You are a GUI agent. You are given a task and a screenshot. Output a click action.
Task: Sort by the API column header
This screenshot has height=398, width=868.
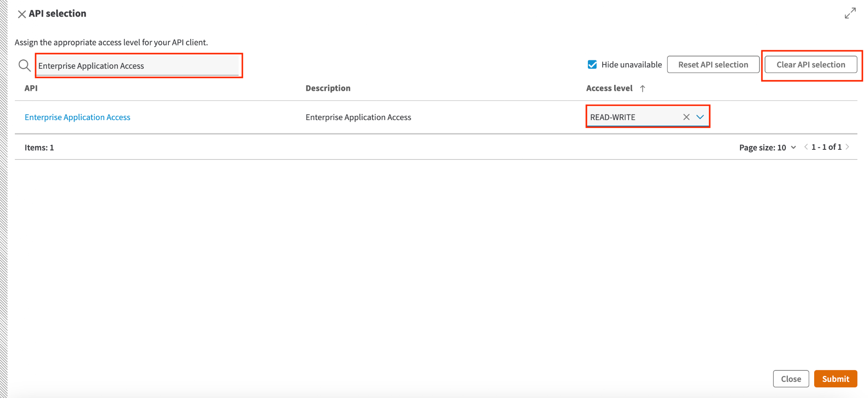31,88
